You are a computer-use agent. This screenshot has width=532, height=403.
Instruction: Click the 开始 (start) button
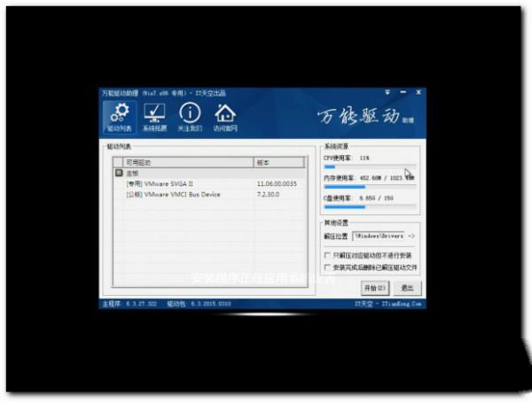tap(375, 288)
